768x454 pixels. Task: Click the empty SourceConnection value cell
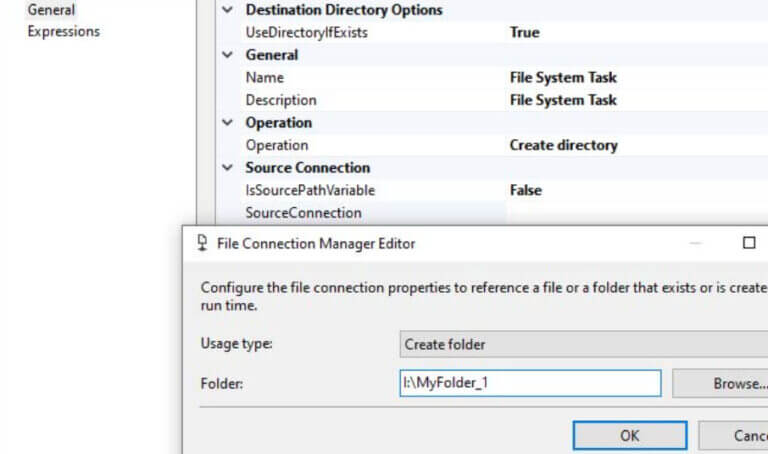pyautogui.click(x=600, y=213)
